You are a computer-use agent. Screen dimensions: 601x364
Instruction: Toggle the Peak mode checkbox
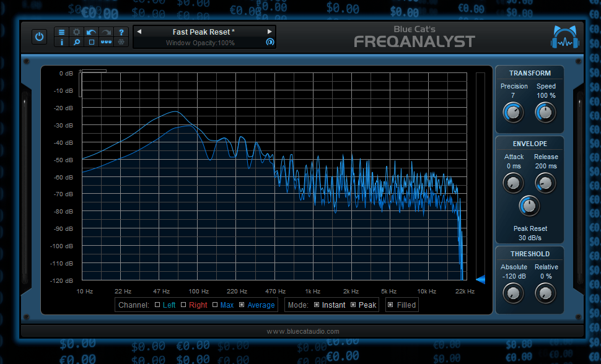pyautogui.click(x=353, y=305)
